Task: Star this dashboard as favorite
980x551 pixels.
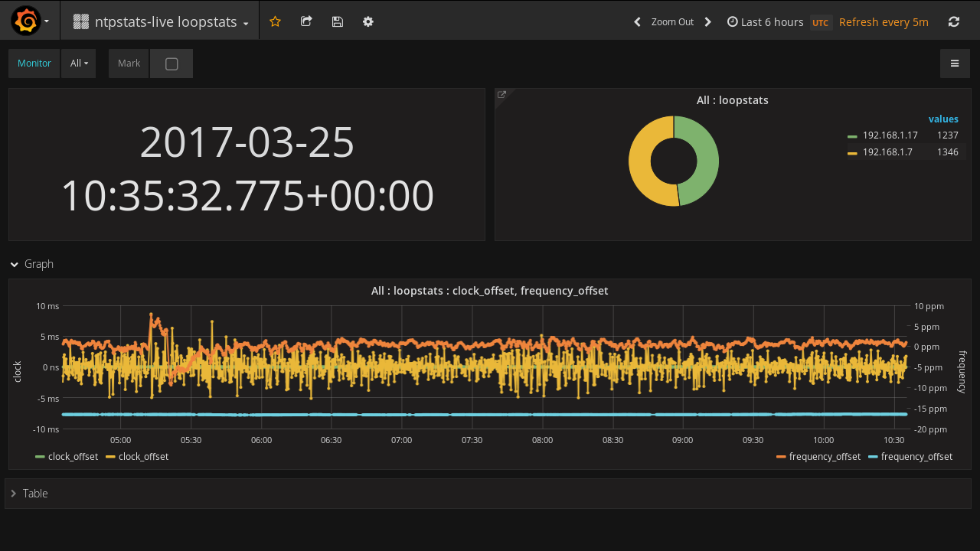Action: tap(275, 21)
